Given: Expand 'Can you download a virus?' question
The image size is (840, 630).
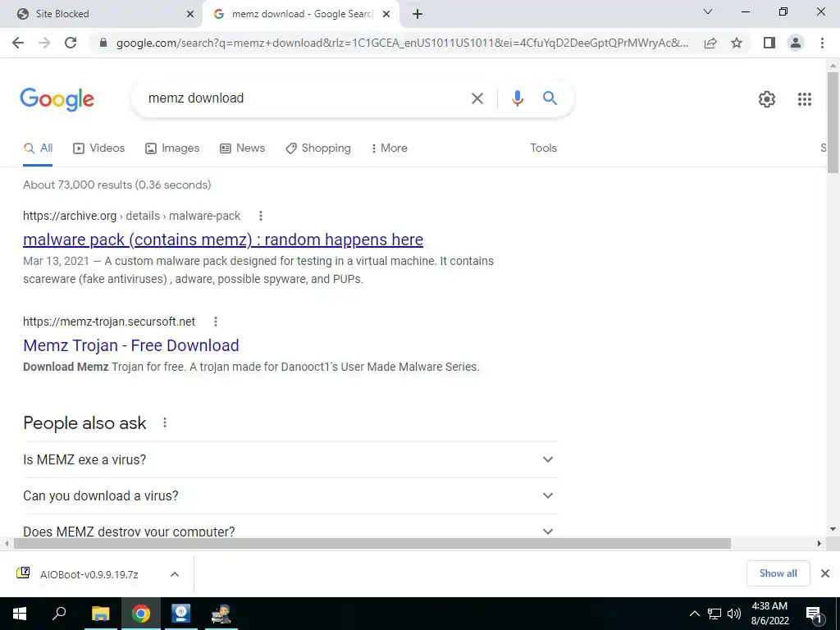Looking at the screenshot, I should click(290, 495).
